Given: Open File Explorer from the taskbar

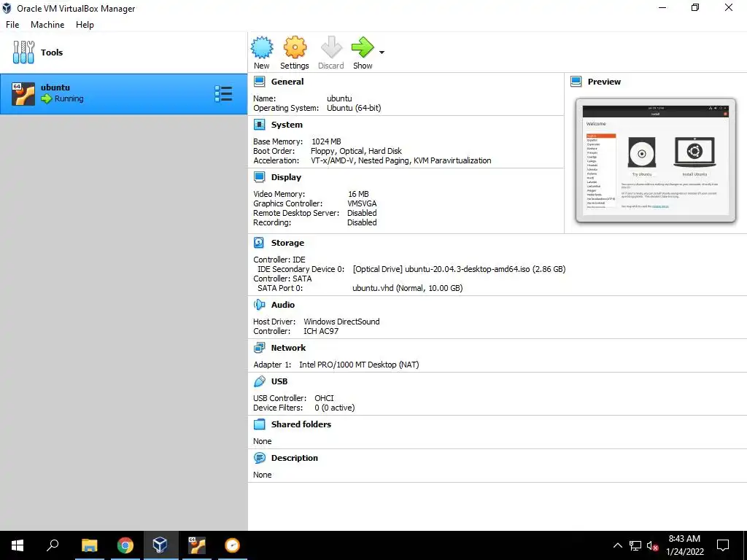Looking at the screenshot, I should 90,545.
